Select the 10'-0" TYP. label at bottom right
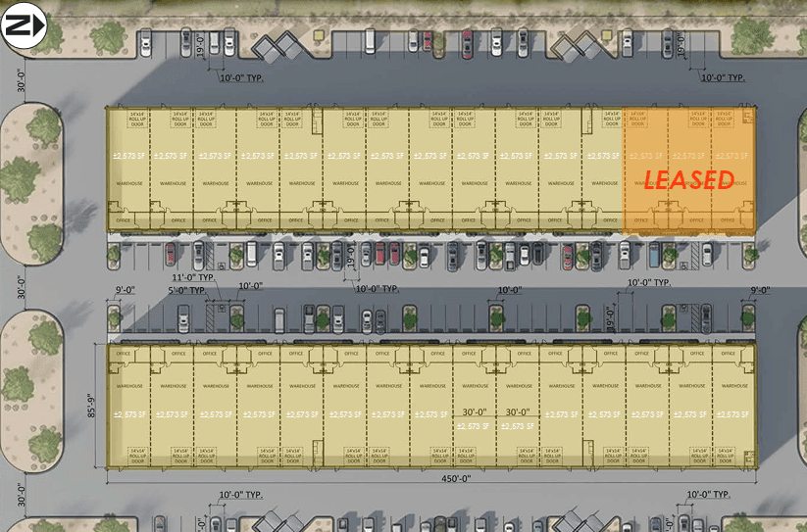Image resolution: width=807 pixels, height=532 pixels. [x=708, y=495]
